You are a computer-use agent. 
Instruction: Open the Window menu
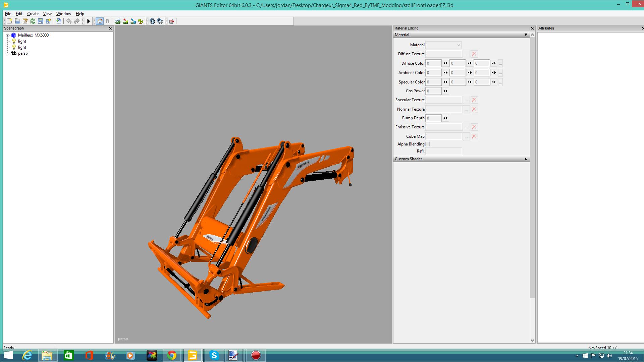(x=63, y=14)
